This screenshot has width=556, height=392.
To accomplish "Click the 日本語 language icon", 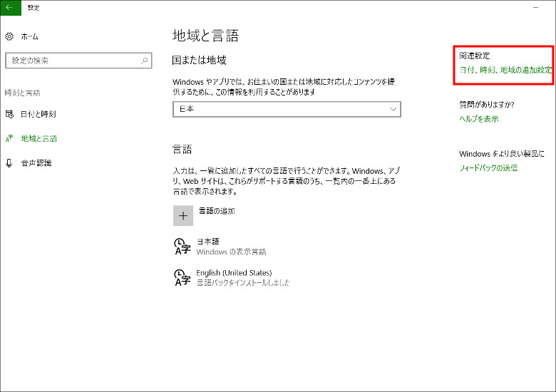I will click(182, 247).
